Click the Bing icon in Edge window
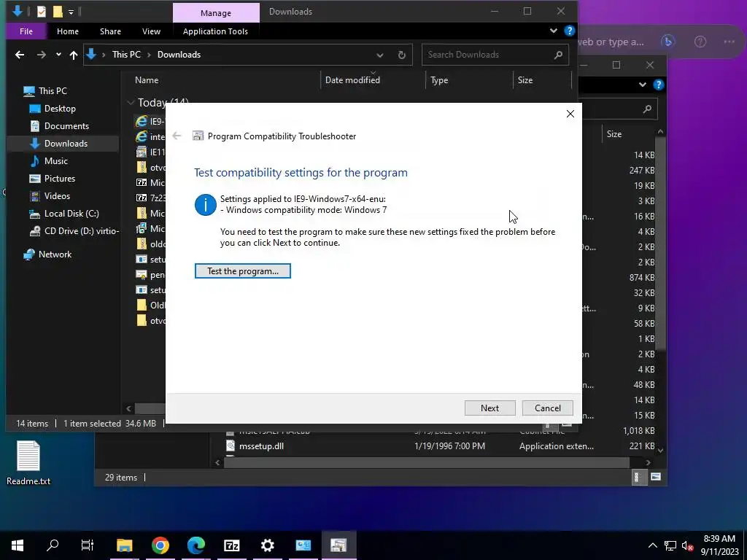Screen dimensions: 747x560 [668, 42]
